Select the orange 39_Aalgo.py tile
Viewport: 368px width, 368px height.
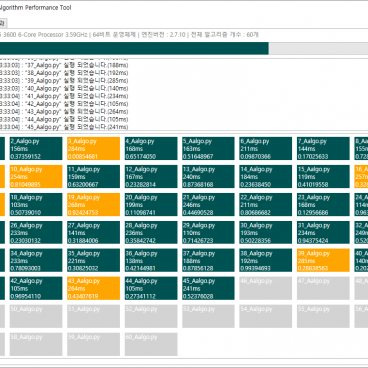[x=323, y=260]
